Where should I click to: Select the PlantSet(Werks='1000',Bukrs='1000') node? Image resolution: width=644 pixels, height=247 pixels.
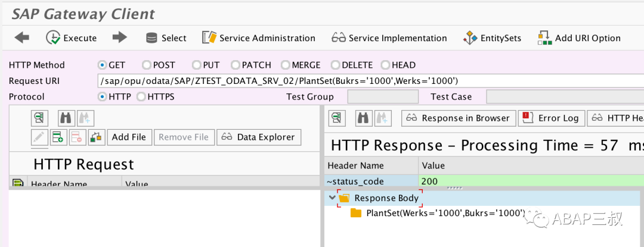[446, 213]
